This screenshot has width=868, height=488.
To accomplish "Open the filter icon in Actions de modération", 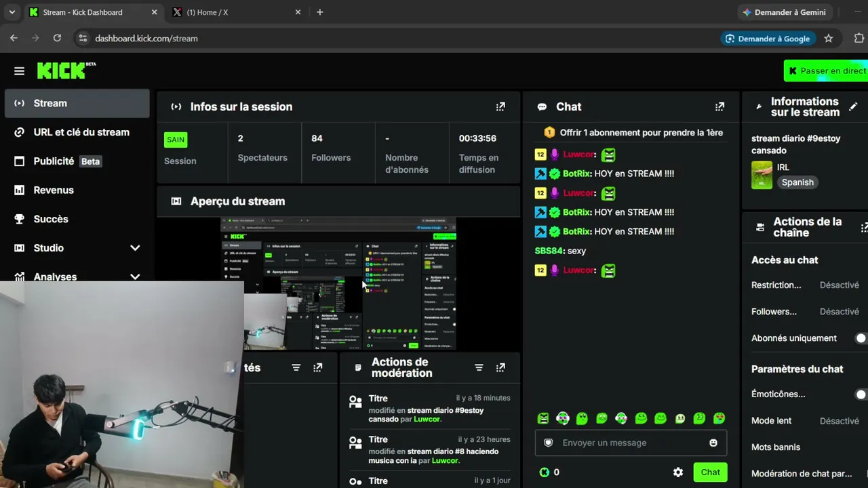I will 479,367.
